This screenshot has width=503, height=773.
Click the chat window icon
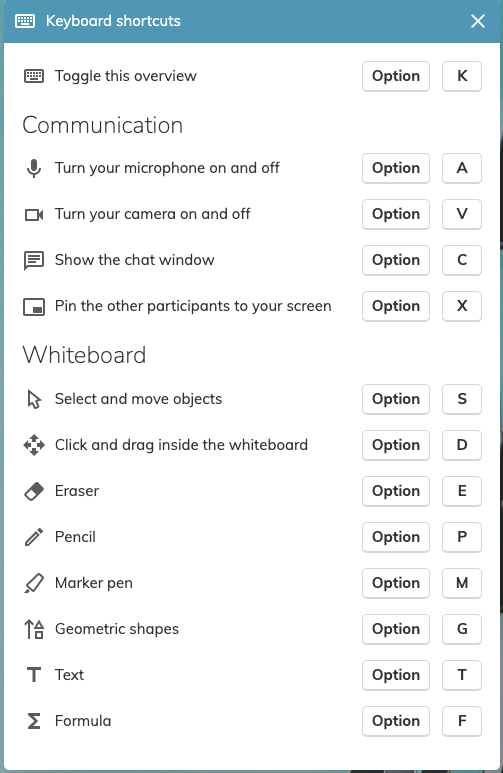tap(34, 260)
